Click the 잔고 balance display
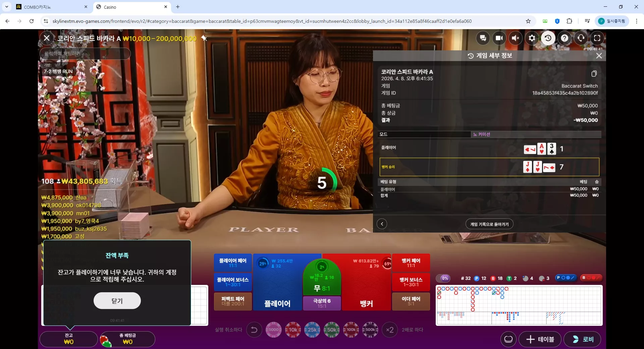The width and height of the screenshot is (644, 349). 69,339
